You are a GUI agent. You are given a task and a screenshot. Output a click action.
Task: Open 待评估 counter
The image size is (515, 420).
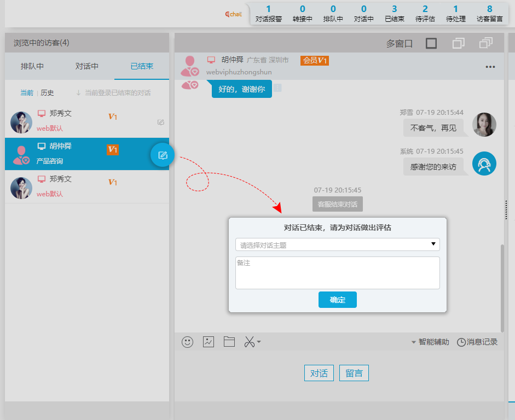click(425, 14)
